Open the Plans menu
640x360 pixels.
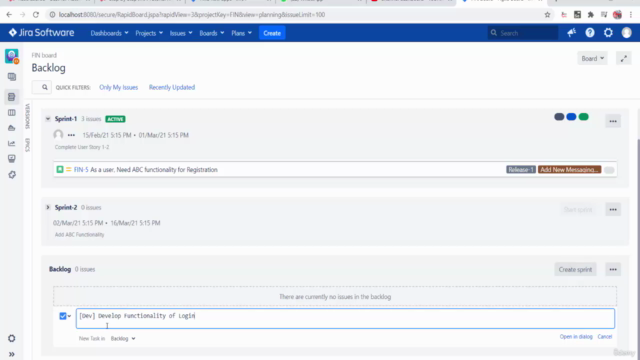(241, 33)
